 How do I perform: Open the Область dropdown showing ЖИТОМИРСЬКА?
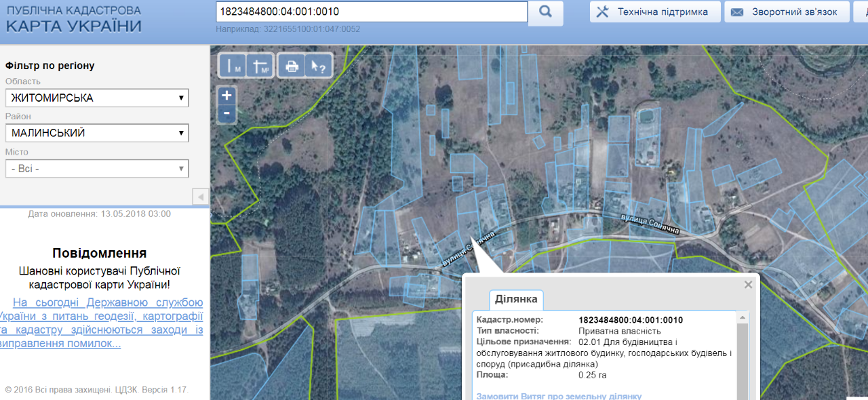[97, 98]
